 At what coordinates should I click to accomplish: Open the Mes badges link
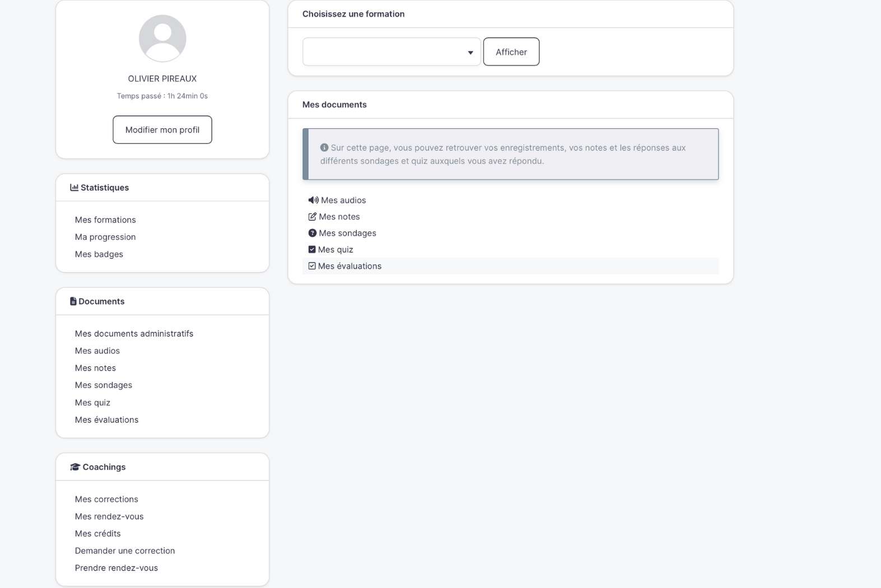99,254
